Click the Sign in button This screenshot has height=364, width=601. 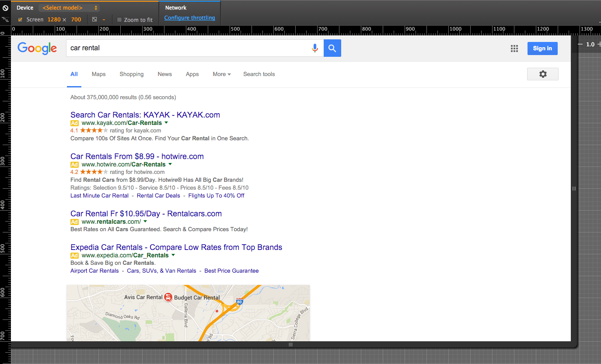tap(542, 49)
